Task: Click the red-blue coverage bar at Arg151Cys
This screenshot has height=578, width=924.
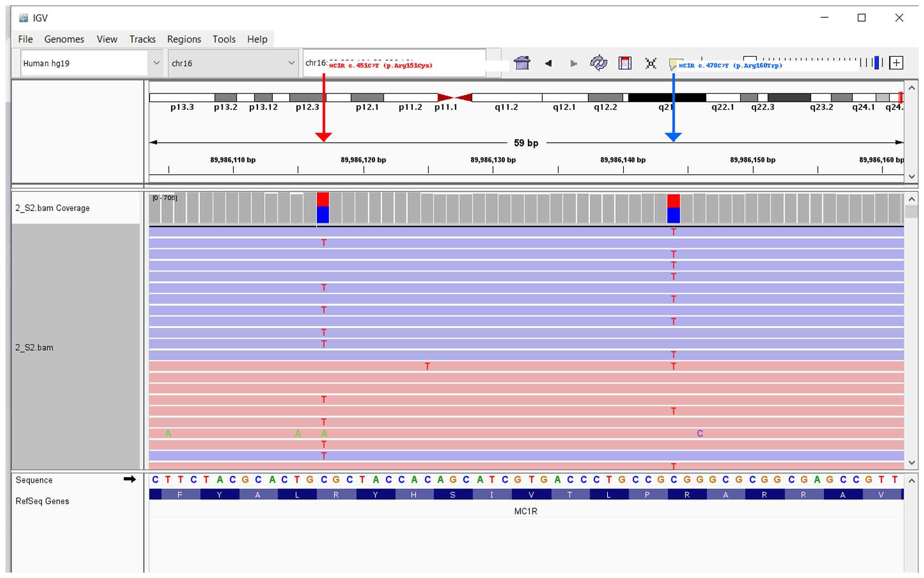Action: click(322, 208)
